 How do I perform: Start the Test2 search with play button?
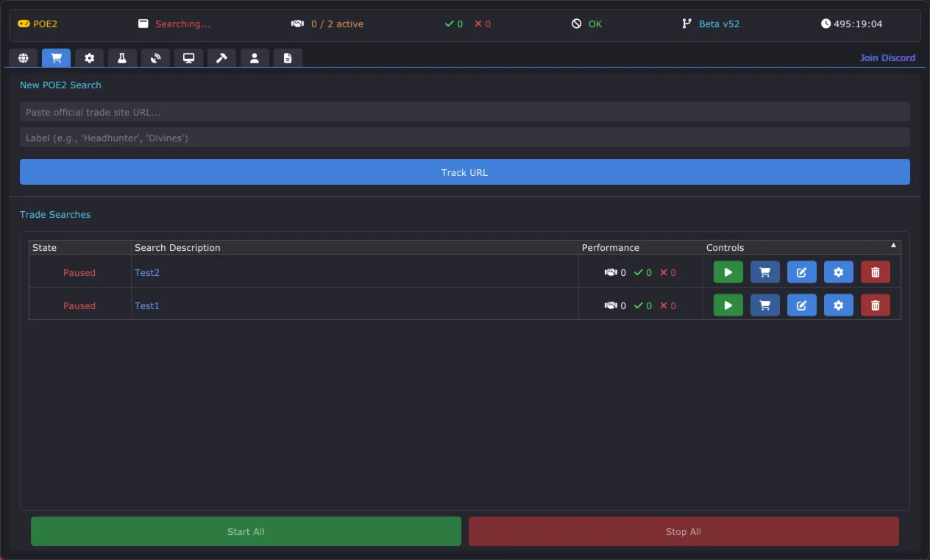click(728, 272)
